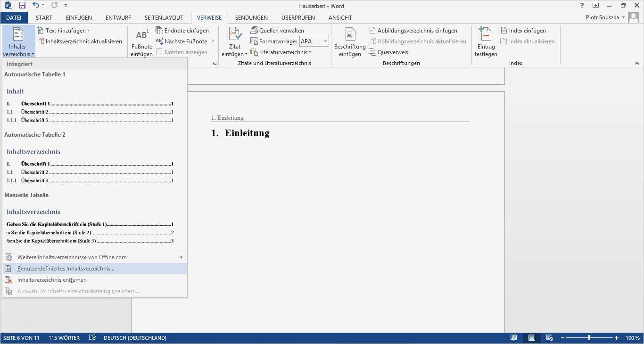Viewport: 644px width, 344px height.
Task: Insert a footnote with Fußnote einfügen
Action: [x=141, y=42]
